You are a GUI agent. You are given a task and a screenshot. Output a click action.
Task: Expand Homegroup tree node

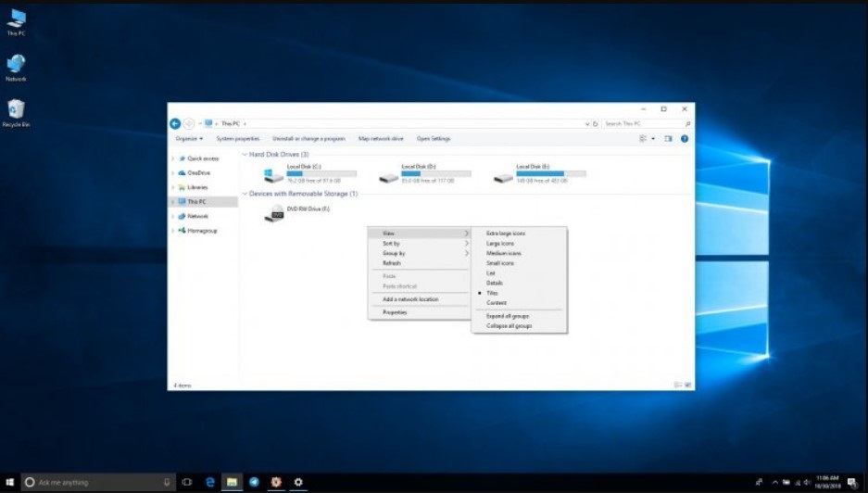[x=172, y=231]
